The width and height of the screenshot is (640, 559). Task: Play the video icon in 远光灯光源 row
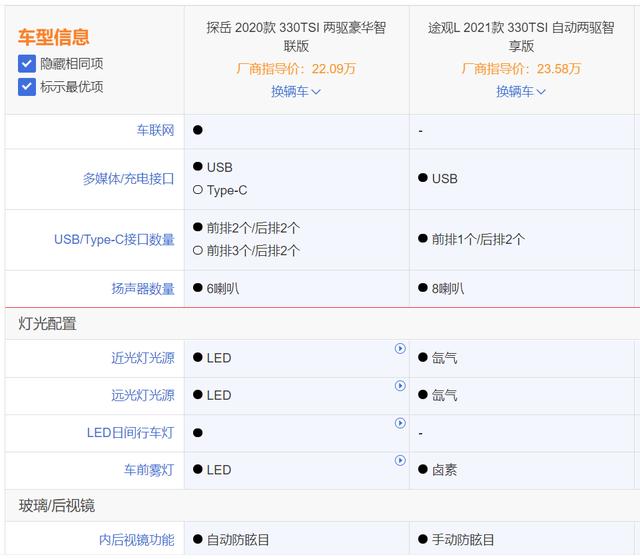(x=400, y=386)
